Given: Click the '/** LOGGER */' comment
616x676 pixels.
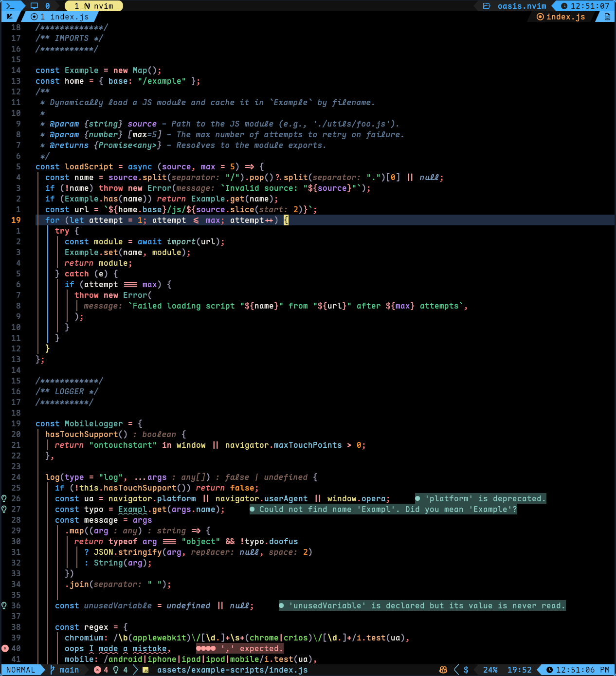Looking at the screenshot, I should 67,391.
